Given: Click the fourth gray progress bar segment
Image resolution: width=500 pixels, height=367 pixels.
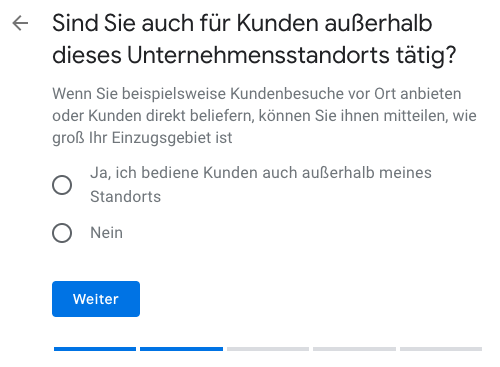Looking at the screenshot, I should tap(354, 349).
